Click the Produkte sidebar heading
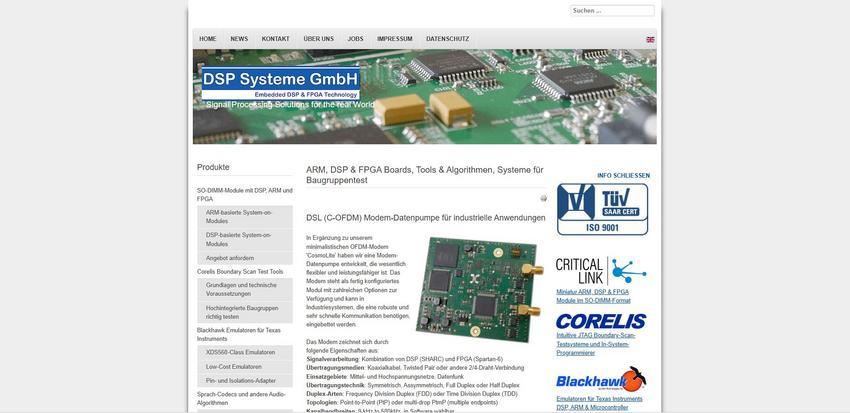This screenshot has height=413, width=850. point(213,167)
